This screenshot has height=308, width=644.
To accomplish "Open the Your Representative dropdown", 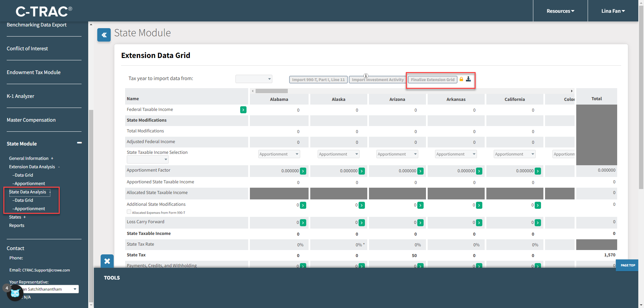I will [x=50, y=289].
